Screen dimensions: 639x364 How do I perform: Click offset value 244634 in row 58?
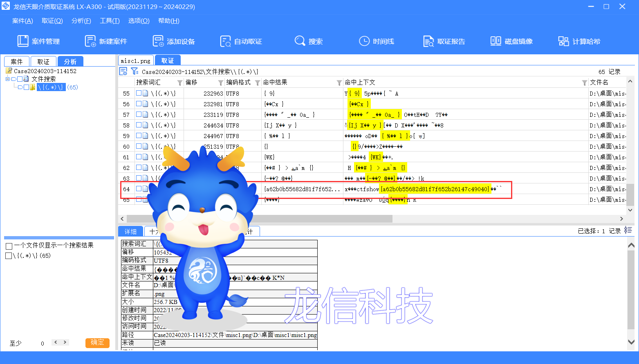(x=213, y=125)
